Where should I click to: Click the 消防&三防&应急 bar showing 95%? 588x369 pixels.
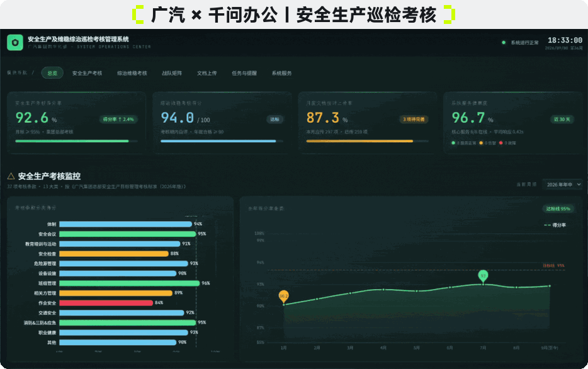coord(128,322)
